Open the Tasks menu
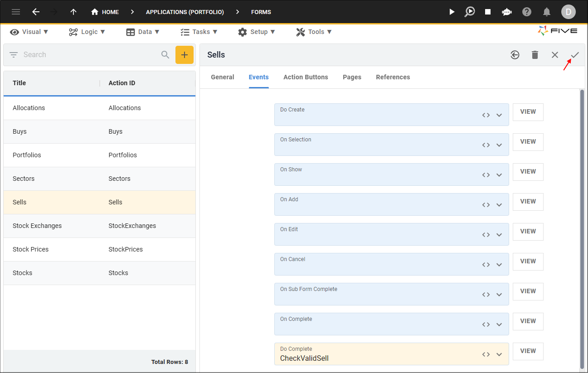This screenshot has width=588, height=373. 199,32
